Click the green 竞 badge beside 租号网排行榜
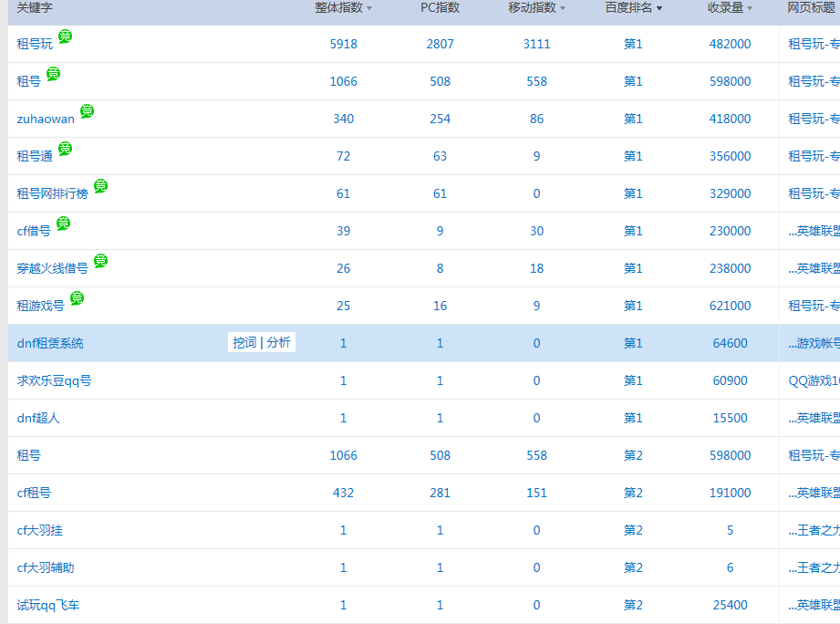Screen dimensions: 840x624 tap(100, 186)
